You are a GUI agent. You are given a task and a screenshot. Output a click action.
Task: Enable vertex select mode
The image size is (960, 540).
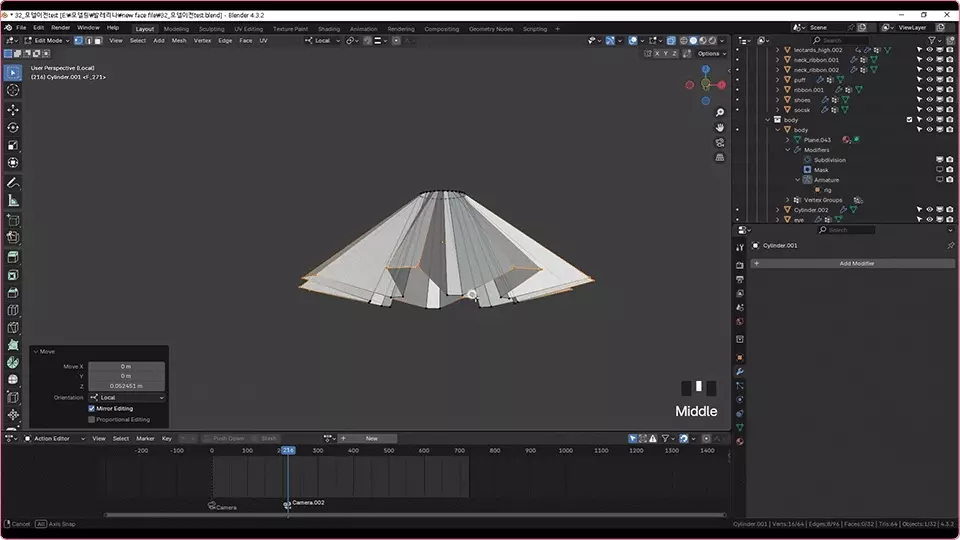[78, 40]
